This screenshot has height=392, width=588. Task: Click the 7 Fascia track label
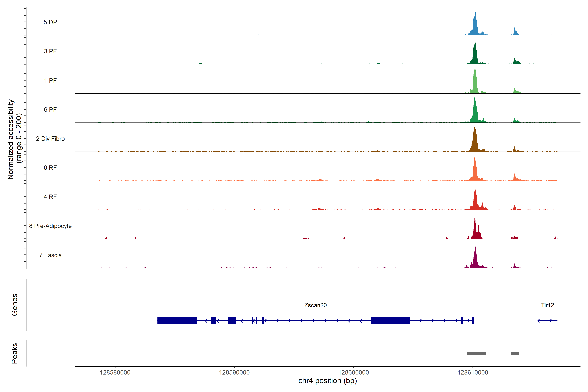click(50, 255)
